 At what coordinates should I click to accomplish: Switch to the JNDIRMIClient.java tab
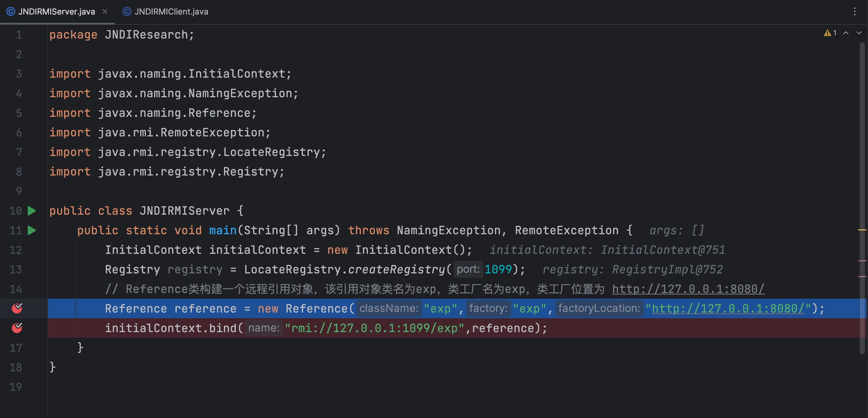point(165,11)
